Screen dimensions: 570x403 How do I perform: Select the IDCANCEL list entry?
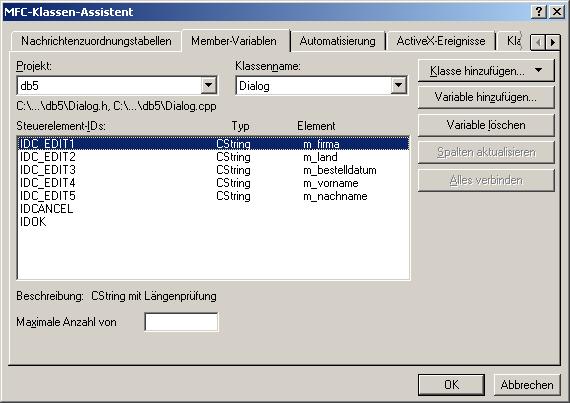[x=47, y=209]
